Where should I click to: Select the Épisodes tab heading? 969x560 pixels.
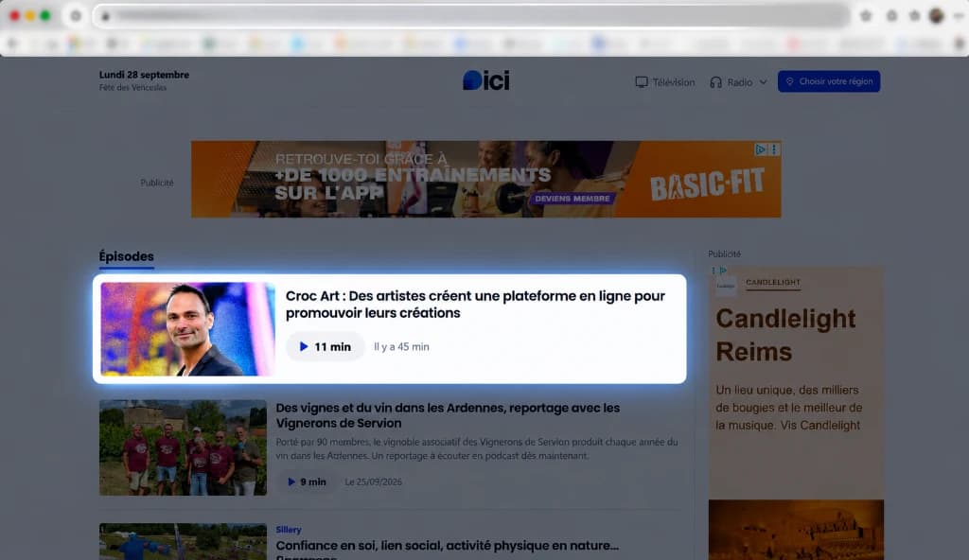coord(126,256)
